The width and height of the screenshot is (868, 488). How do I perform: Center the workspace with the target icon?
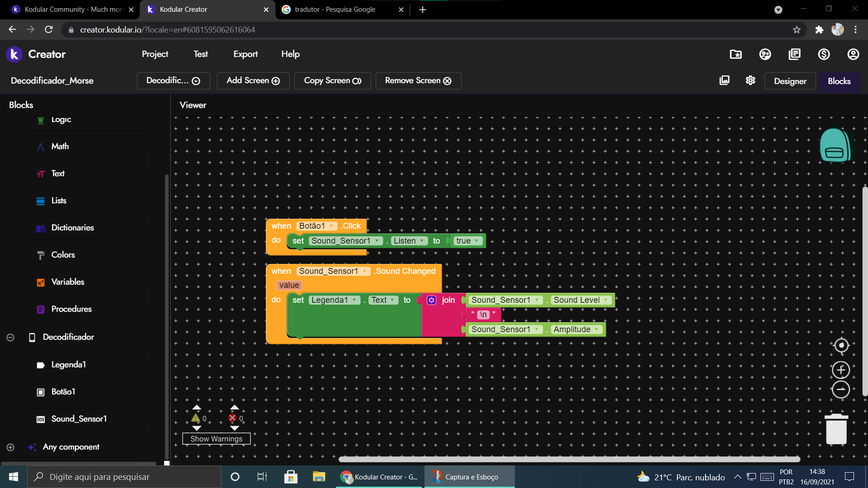point(841,346)
